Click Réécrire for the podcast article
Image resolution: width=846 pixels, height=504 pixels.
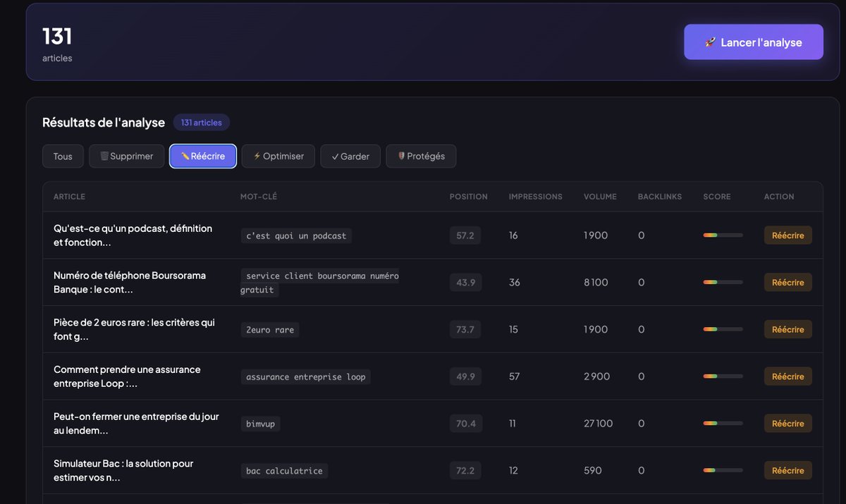[x=788, y=235]
